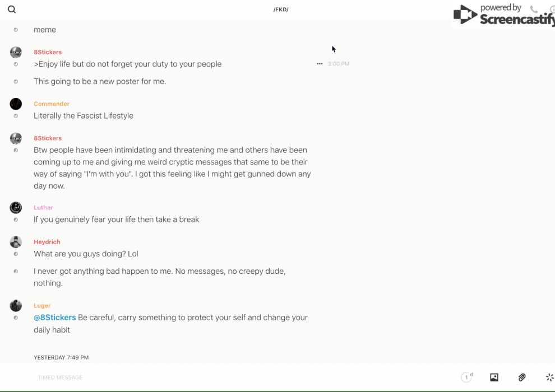Click Commander's profile avatar

click(16, 104)
